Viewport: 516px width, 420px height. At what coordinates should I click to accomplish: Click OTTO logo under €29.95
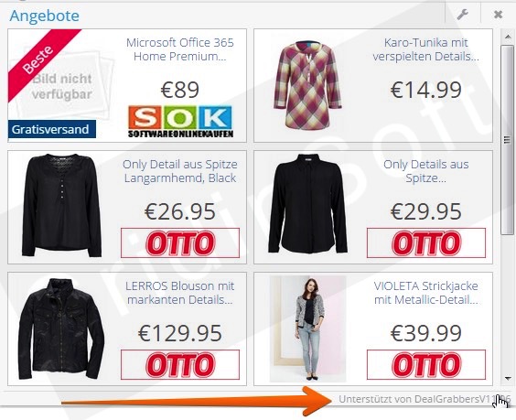(x=426, y=242)
